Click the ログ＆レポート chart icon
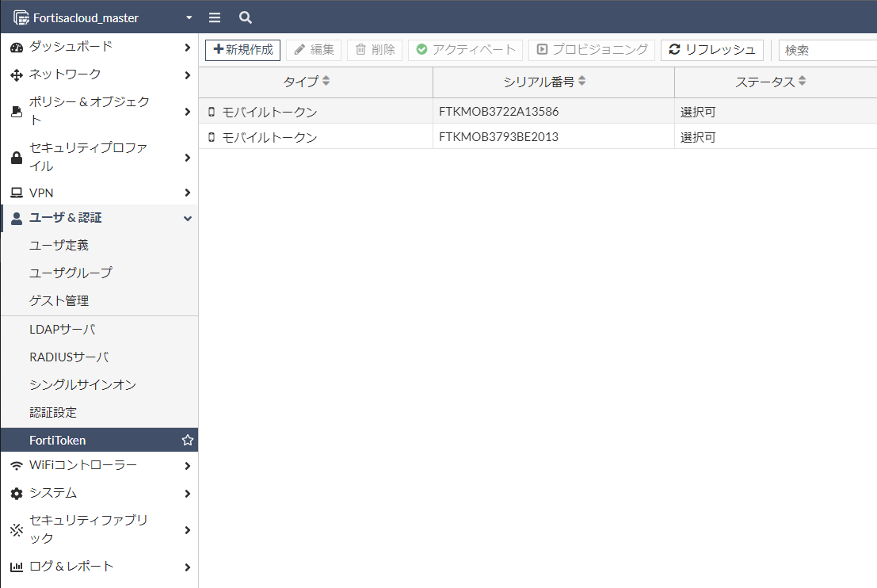Viewport: 877px width, 588px height. (x=17, y=567)
